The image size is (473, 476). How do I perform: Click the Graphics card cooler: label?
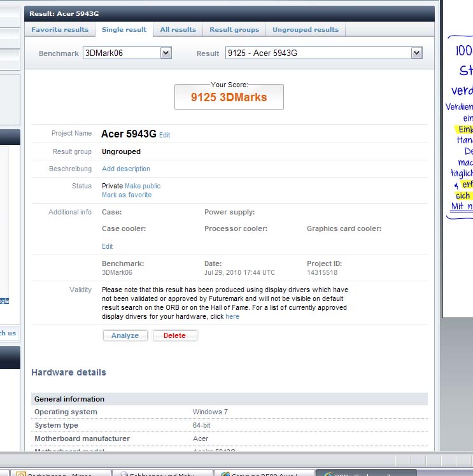[344, 228]
